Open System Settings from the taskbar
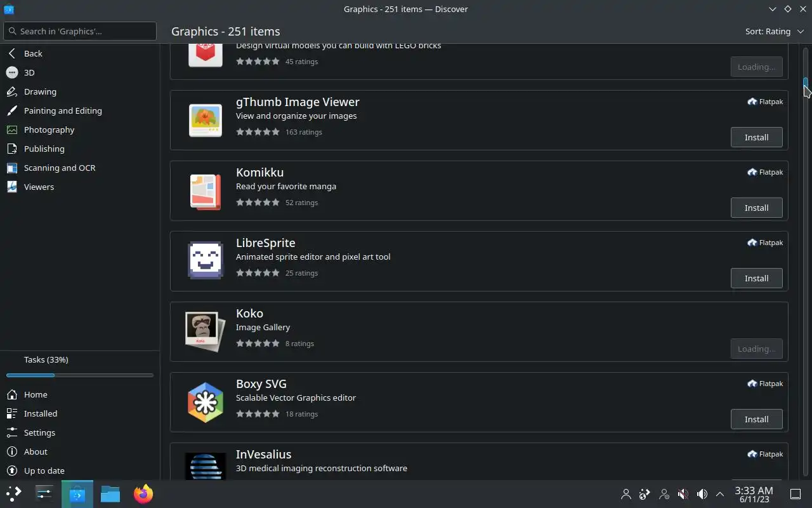812x508 pixels. (x=44, y=493)
